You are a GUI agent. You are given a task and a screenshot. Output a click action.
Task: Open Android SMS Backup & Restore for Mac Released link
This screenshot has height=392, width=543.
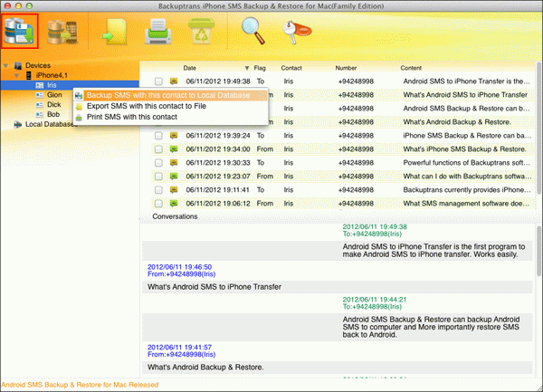[x=80, y=385]
